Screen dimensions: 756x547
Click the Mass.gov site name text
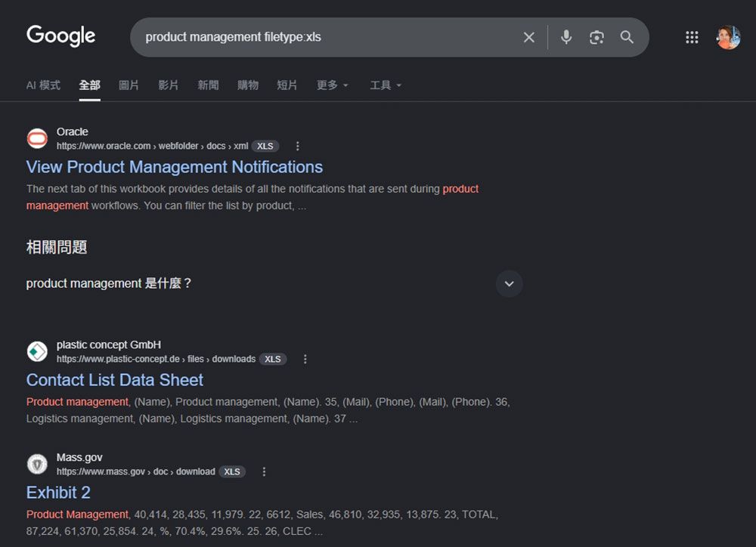(x=79, y=457)
